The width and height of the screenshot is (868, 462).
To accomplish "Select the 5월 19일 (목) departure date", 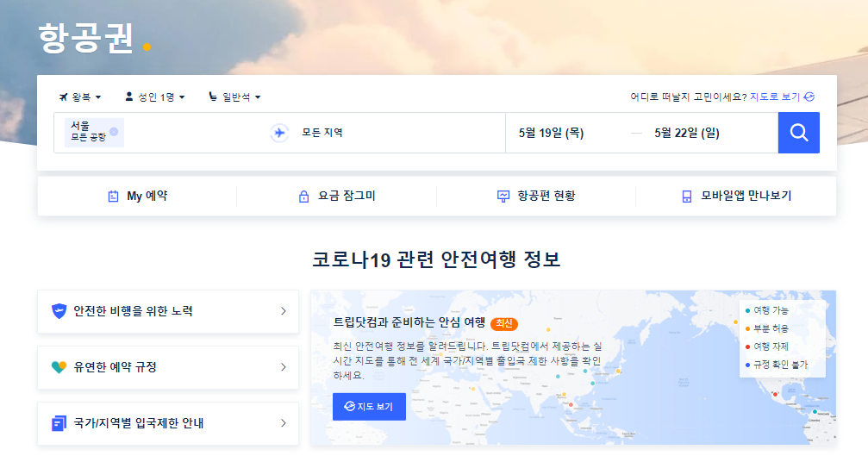I will pyautogui.click(x=551, y=133).
